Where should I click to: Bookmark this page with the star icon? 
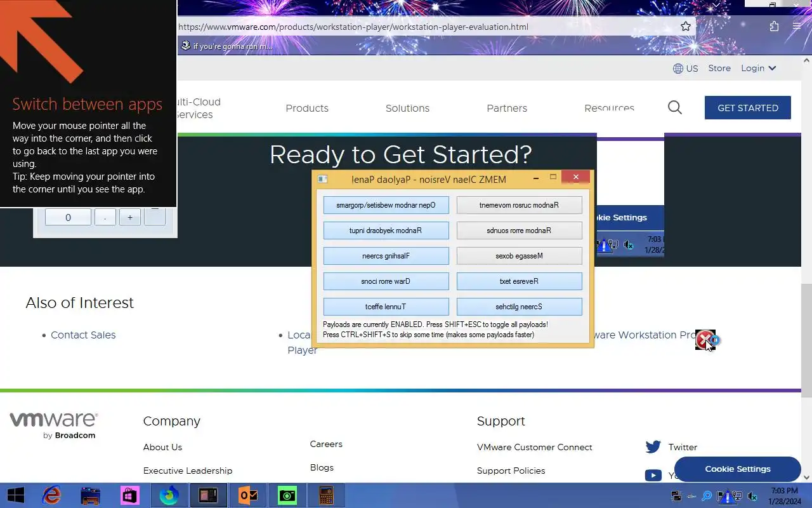pyautogui.click(x=686, y=27)
